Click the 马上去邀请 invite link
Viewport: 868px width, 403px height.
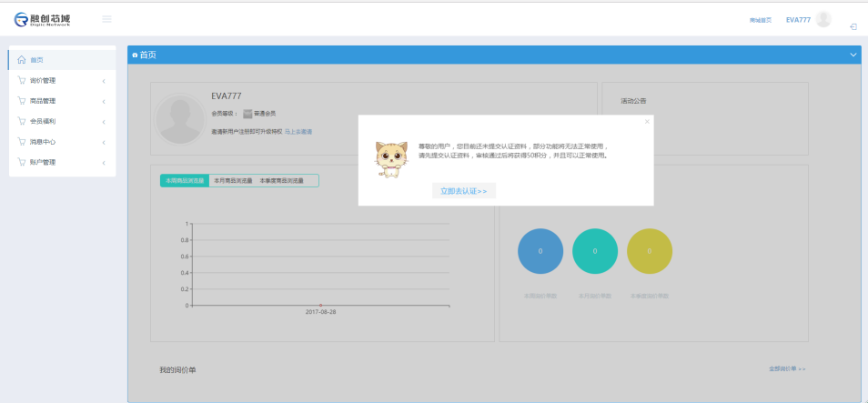click(x=298, y=132)
